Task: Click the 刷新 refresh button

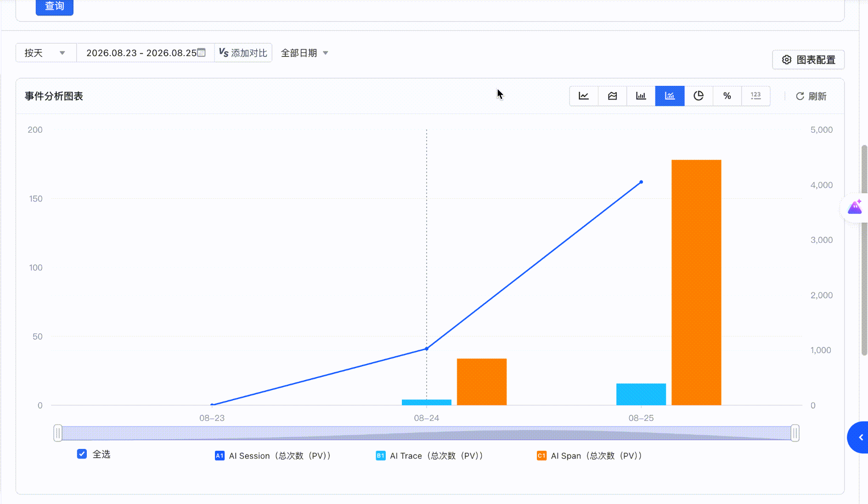Action: point(811,96)
